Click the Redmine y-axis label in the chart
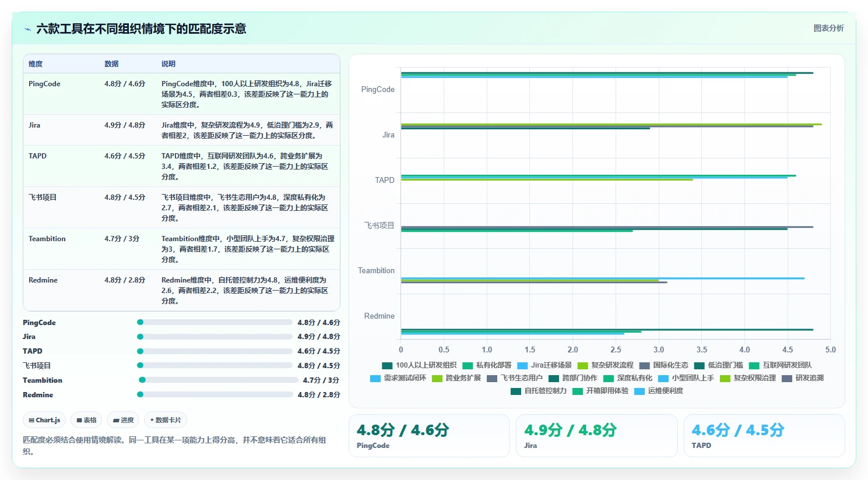The image size is (868, 480). point(379,316)
